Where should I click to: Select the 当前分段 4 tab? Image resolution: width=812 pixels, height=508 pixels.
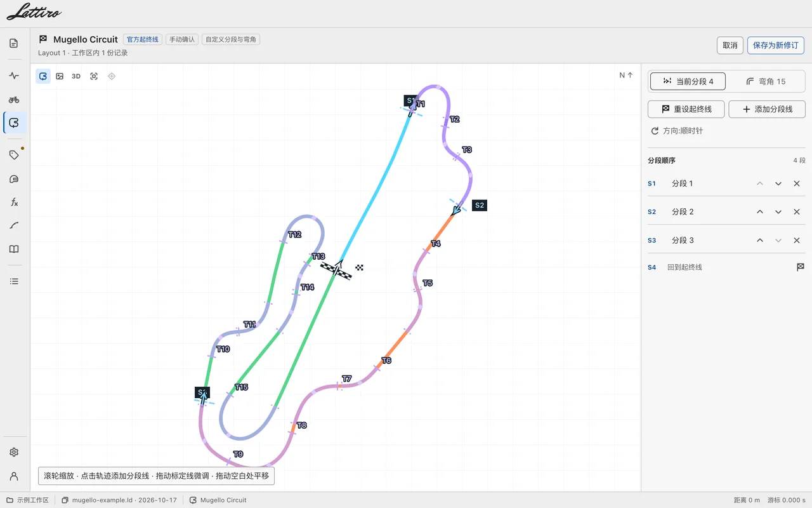pos(688,81)
